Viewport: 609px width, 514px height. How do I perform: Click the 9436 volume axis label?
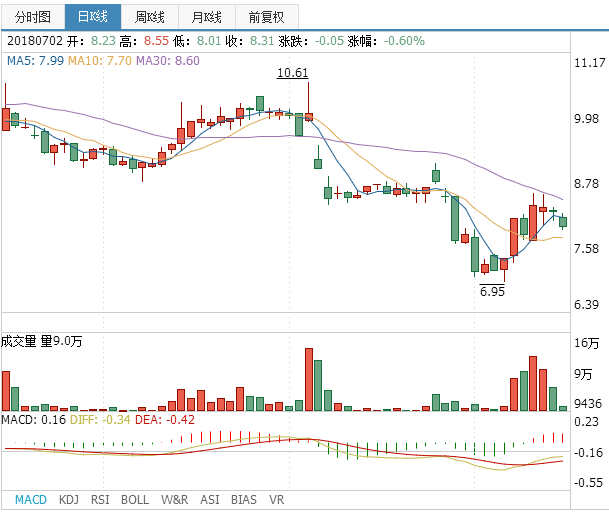tap(588, 404)
